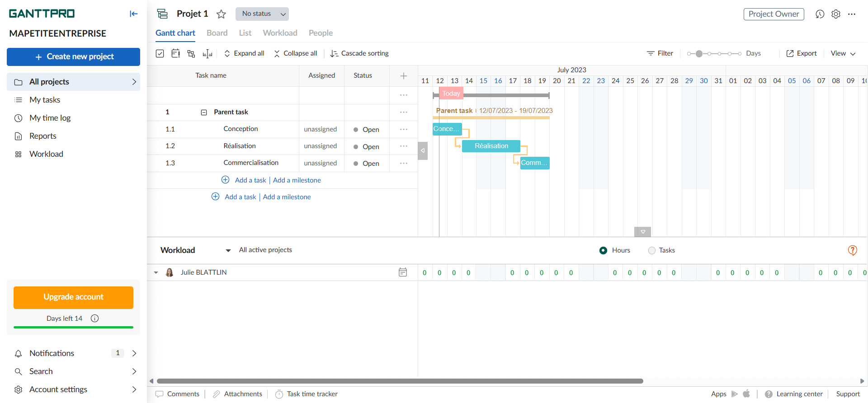This screenshot has height=403, width=868.
Task: Collapse the Parent task group
Action: 204,112
